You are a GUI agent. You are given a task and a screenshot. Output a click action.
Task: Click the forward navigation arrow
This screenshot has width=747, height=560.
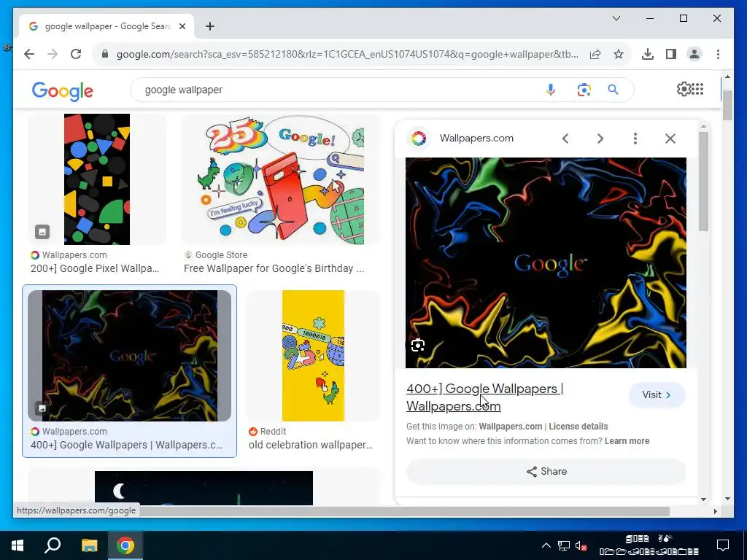point(53,54)
